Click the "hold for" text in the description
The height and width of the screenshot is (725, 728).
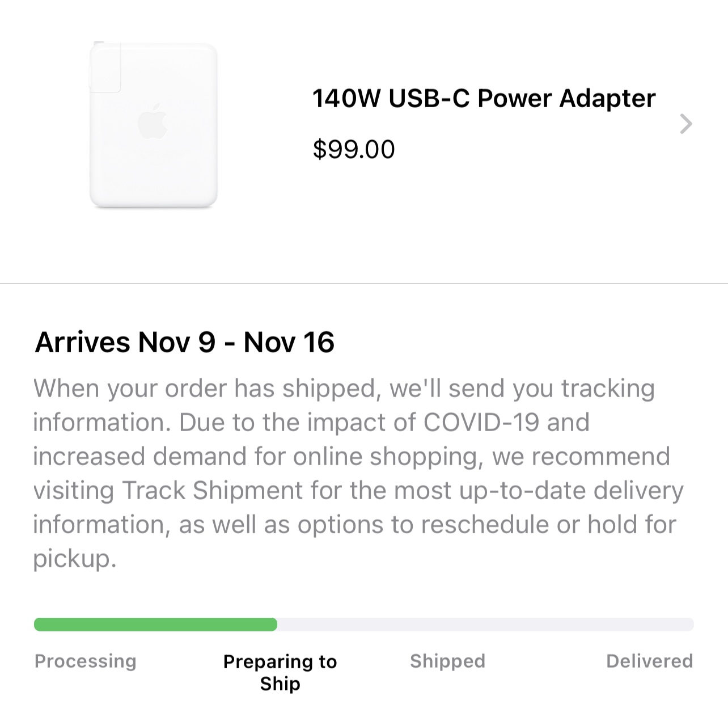click(632, 525)
